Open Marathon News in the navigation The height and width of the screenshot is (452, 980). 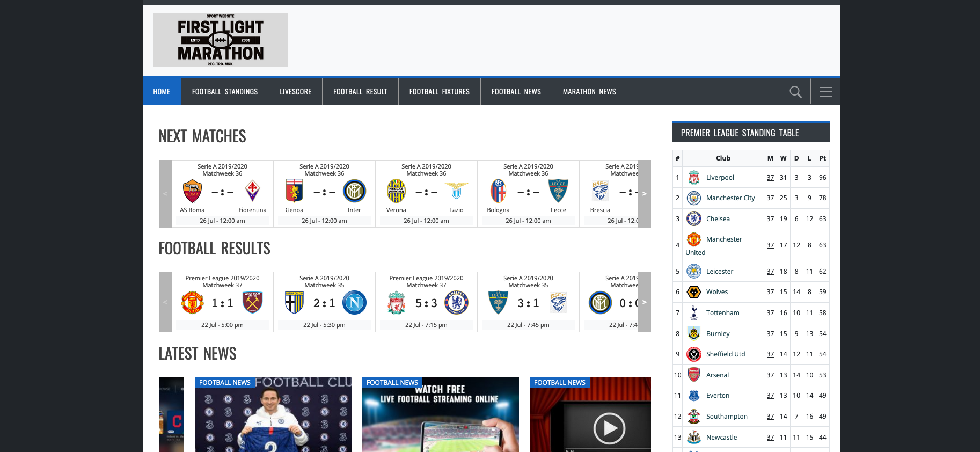(589, 92)
